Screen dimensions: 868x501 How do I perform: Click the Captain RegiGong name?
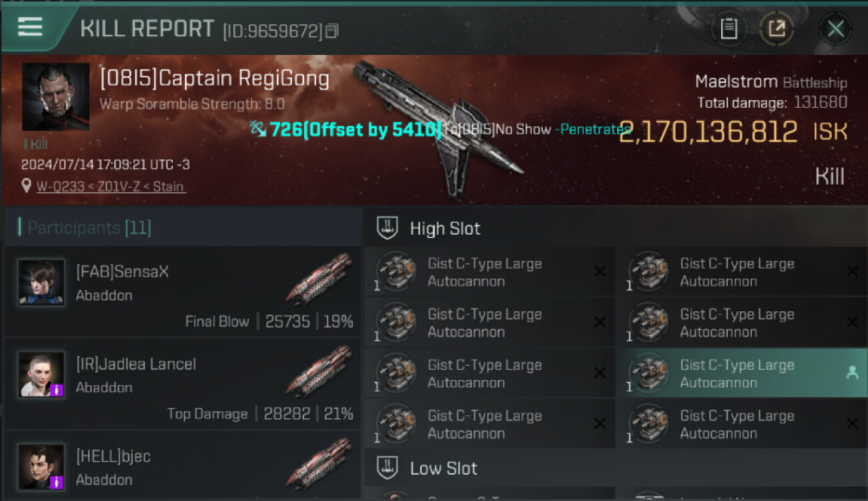[214, 79]
